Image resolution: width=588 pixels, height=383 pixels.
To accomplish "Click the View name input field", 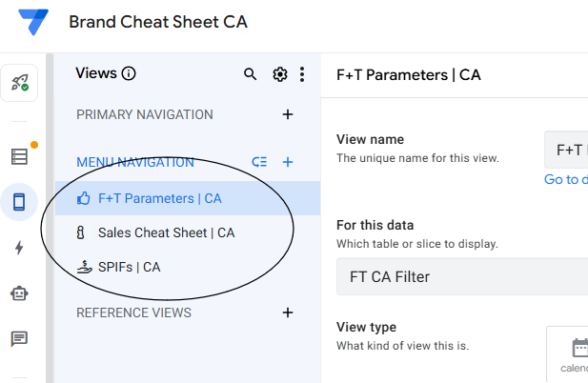I will coord(566,150).
